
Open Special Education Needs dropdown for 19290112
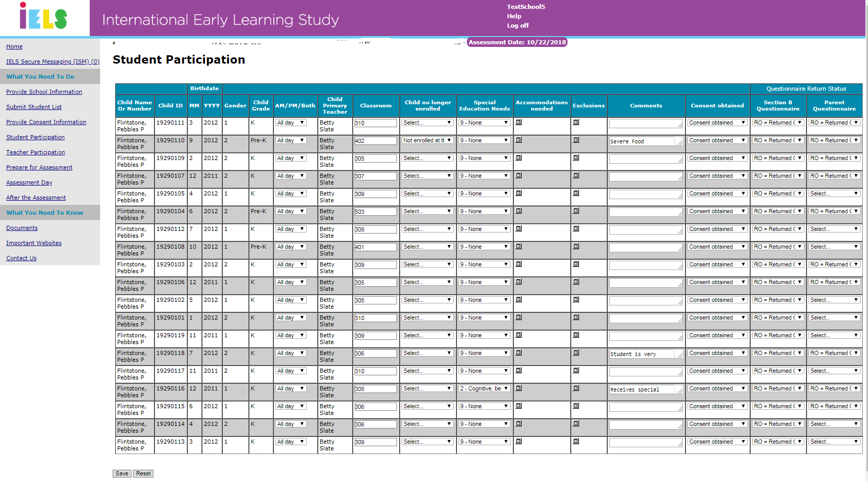point(484,229)
